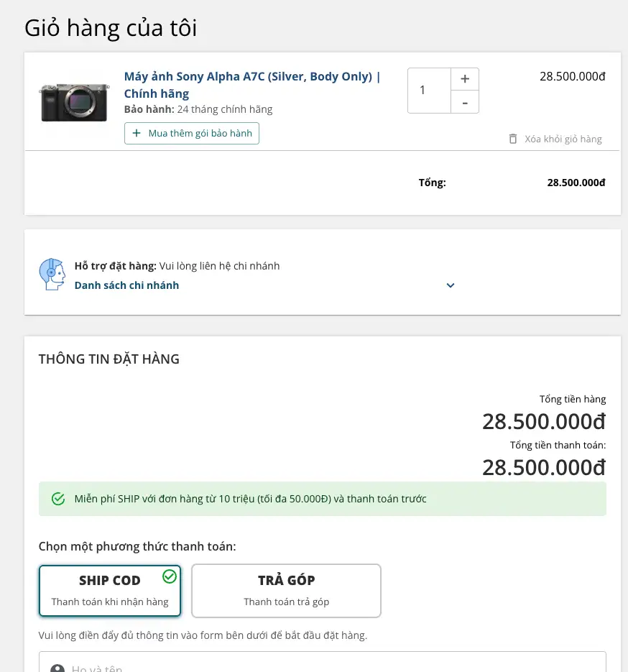Screen dimensions: 628x672
Task: Click 'Xóa khỏi giỏ hàng' text
Action: (x=563, y=139)
